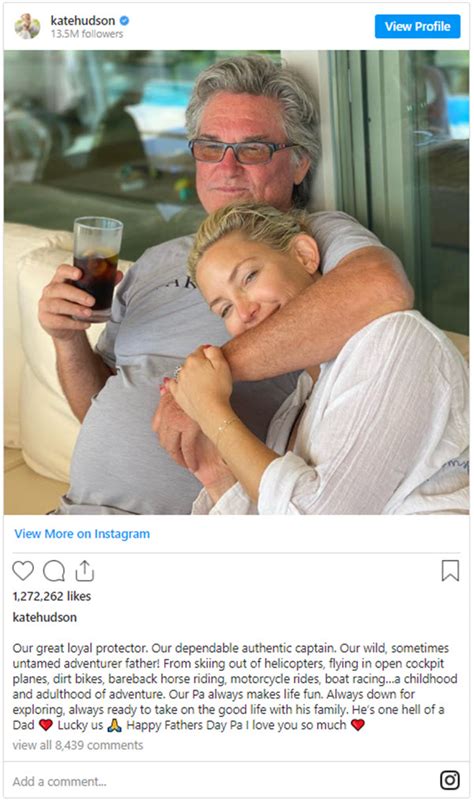This screenshot has height=805, width=474.
Task: Share the post using the upload arrow icon
Action: [x=84, y=570]
